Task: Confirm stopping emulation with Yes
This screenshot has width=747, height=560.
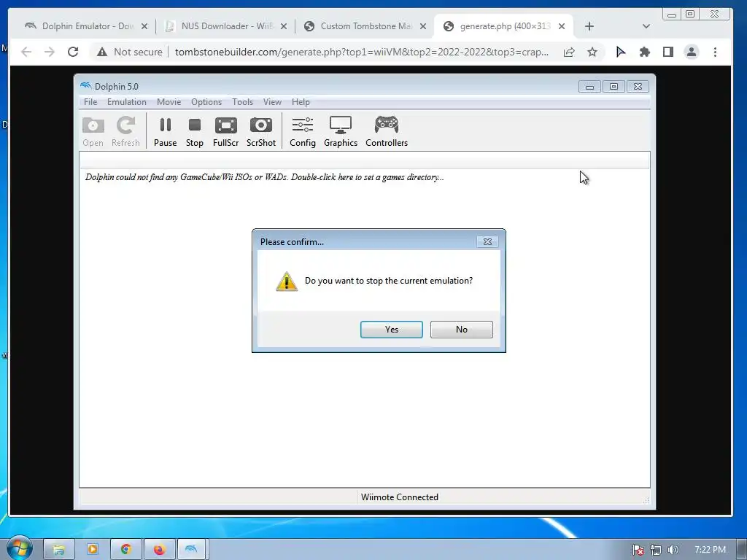Action: pos(392,330)
